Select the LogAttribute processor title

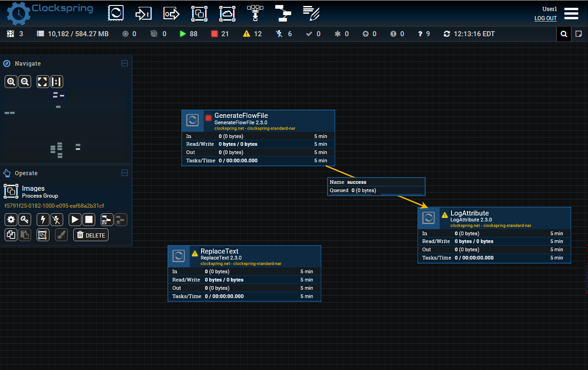469,213
